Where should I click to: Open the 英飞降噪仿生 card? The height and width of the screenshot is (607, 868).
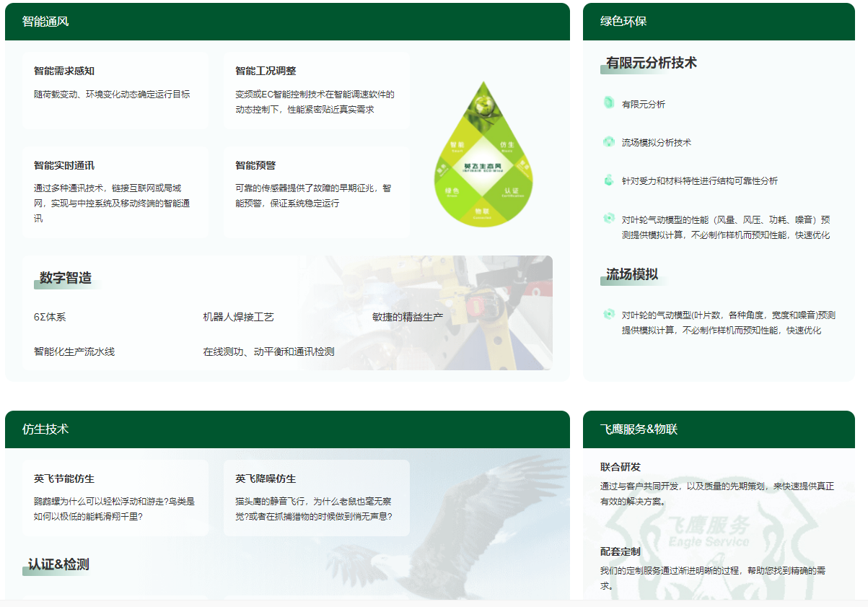pyautogui.click(x=316, y=497)
